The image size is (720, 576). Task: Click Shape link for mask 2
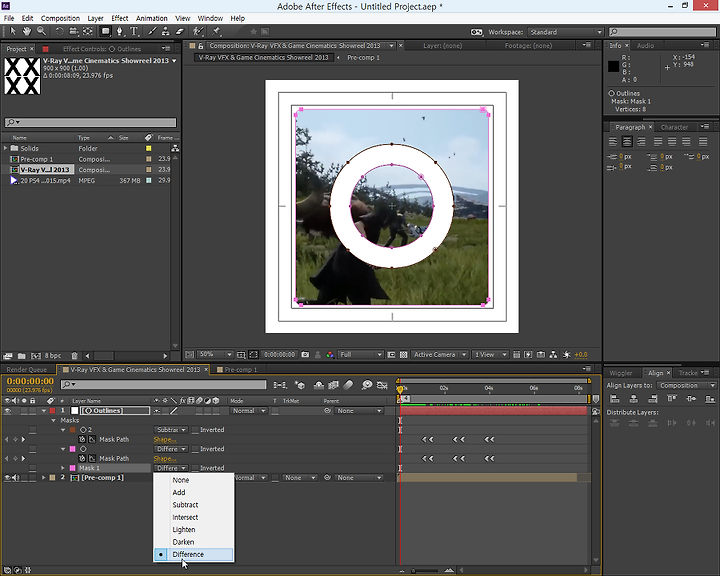click(x=164, y=440)
